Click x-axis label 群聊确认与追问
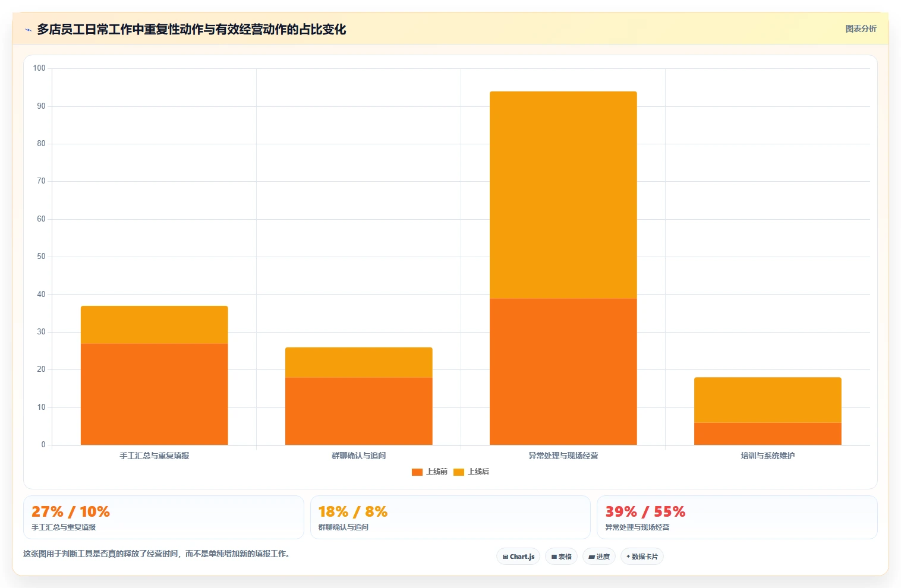Image resolution: width=901 pixels, height=588 pixels. pyautogui.click(x=359, y=456)
